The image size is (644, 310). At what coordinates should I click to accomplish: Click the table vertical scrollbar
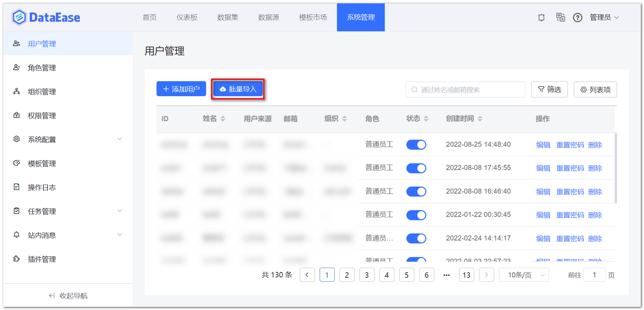[615, 168]
